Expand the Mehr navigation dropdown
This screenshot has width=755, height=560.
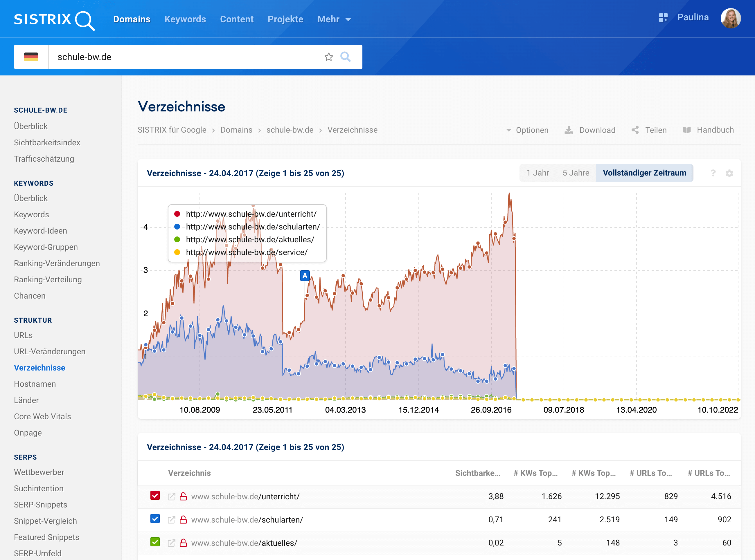point(334,19)
